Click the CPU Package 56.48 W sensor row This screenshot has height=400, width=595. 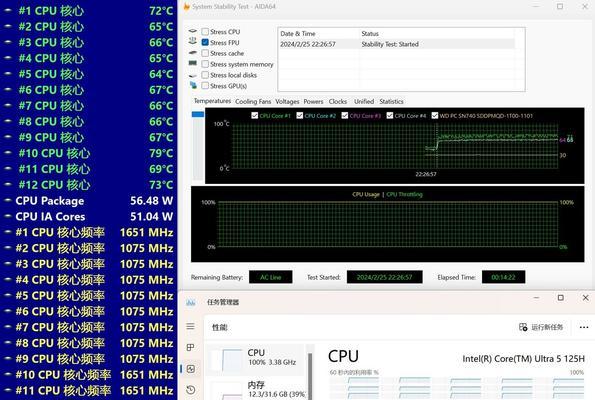coord(89,201)
